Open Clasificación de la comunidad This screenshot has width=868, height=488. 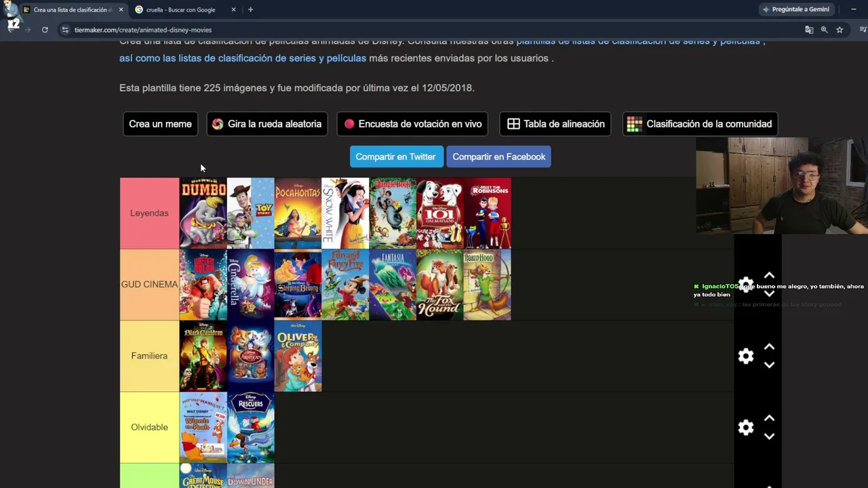[701, 124]
